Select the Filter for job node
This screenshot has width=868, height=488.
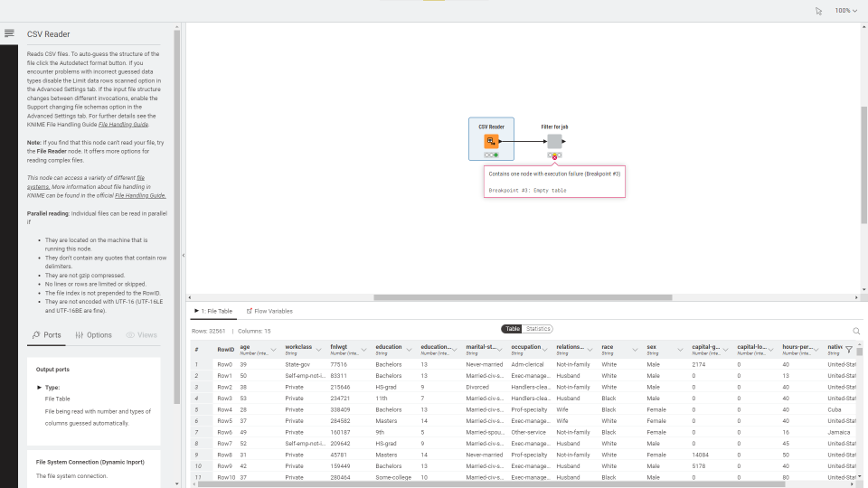pos(554,141)
